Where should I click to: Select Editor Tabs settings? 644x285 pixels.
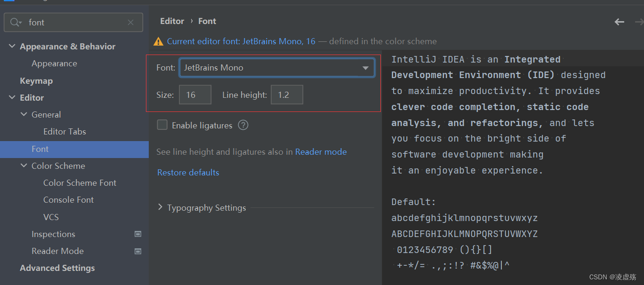[x=64, y=132]
